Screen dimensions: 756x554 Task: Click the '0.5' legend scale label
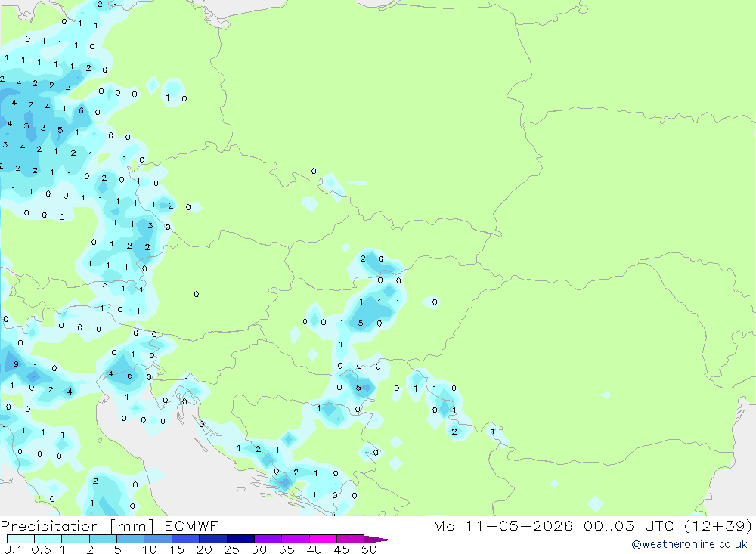42,549
